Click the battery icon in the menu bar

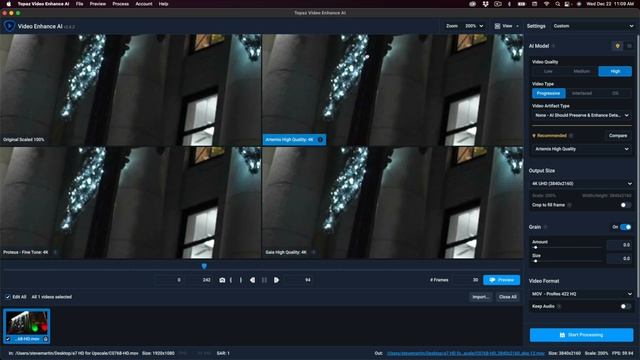click(x=522, y=4)
